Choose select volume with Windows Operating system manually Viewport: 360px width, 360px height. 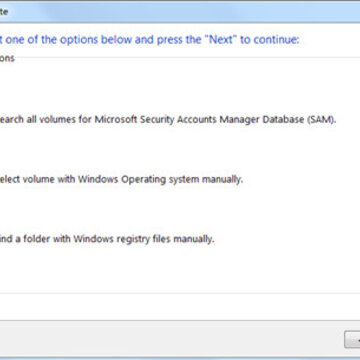click(x=121, y=180)
